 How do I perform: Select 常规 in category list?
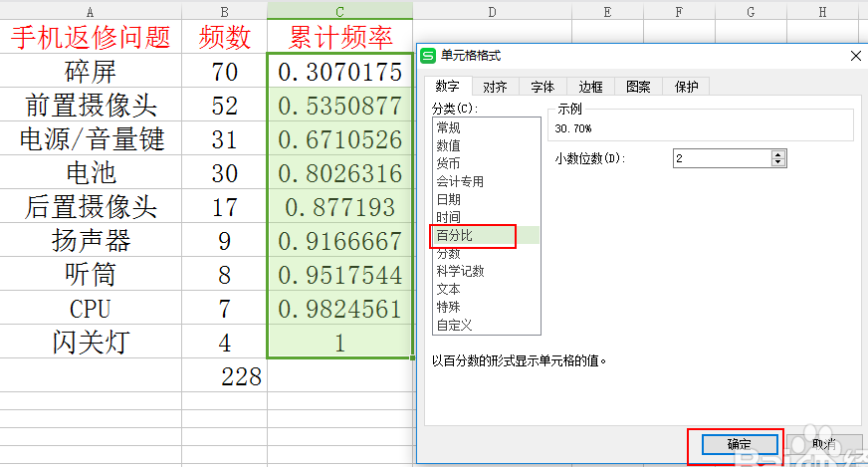(486, 128)
